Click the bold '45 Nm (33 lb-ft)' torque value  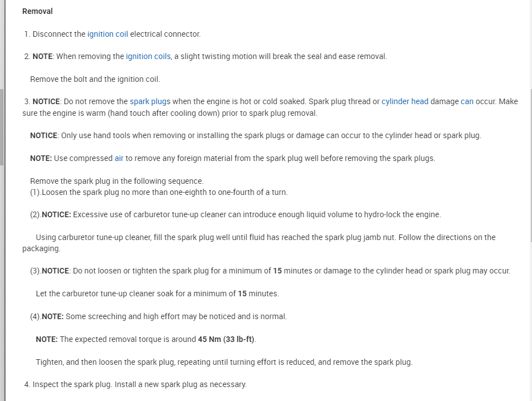coord(227,339)
